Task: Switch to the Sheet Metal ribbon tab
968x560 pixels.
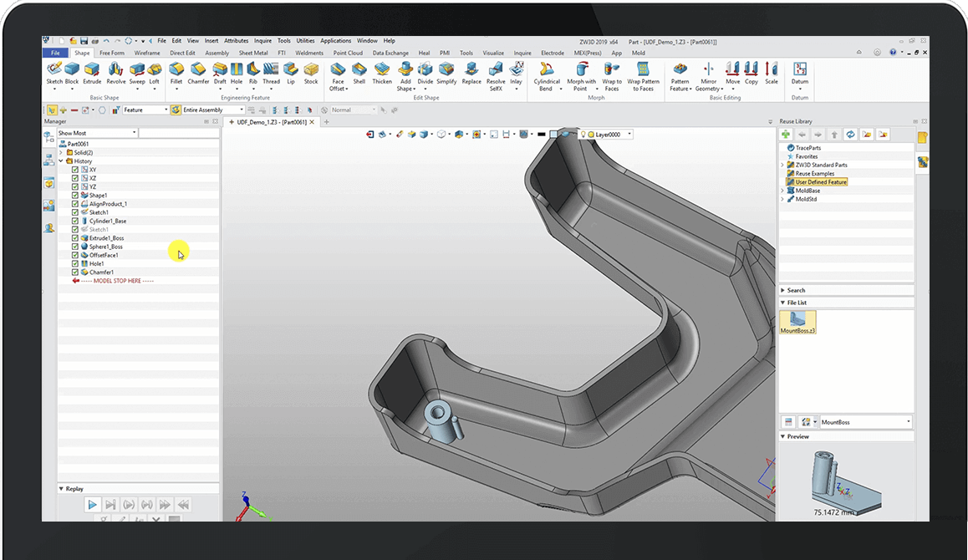Action: [x=253, y=53]
